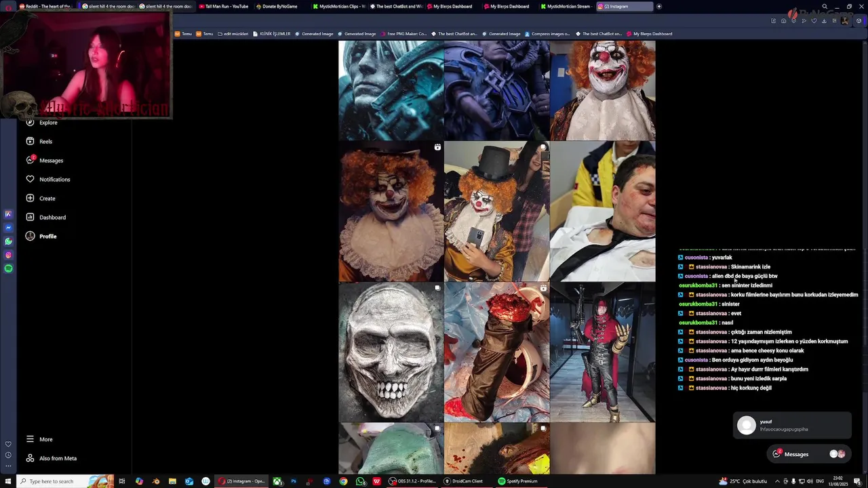This screenshot has height=488, width=868.
Task: Open WhatsApp taskbar icon
Action: pos(359,481)
